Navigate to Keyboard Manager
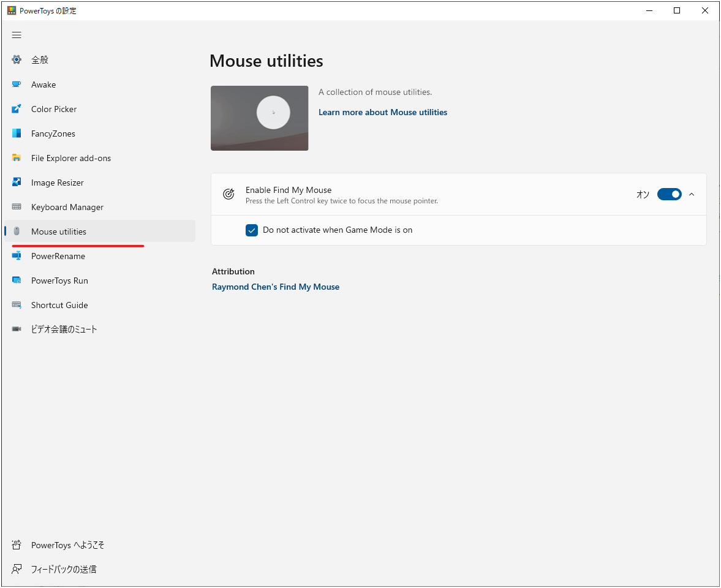The image size is (721, 588). click(100, 208)
